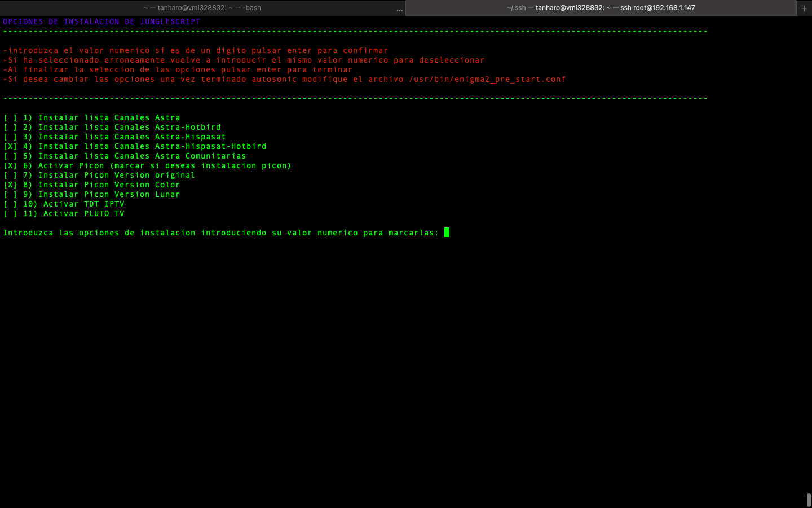The width and height of the screenshot is (812, 508).
Task: Click the 'Introduzca las opciones de instalacion' prompt text
Action: coord(220,233)
